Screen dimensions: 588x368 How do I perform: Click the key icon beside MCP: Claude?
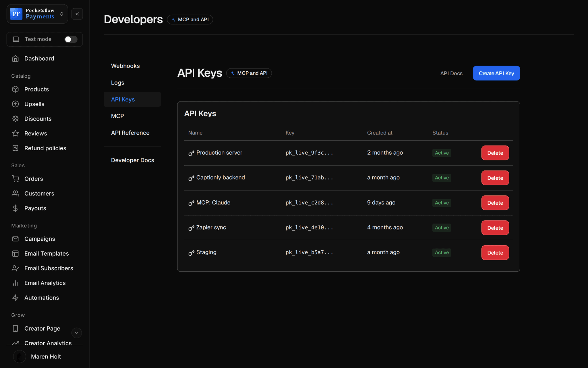192,203
